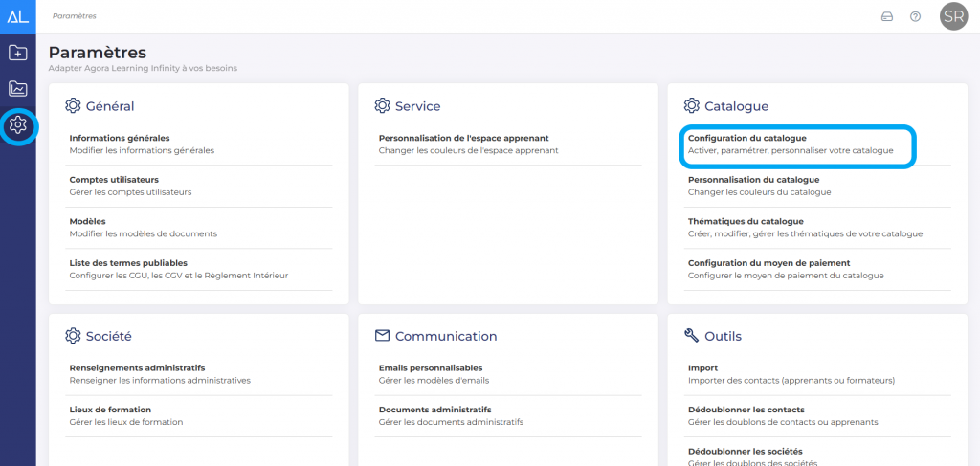Click the AL logo in top-left corner
980x466 pixels.
coord(17,16)
